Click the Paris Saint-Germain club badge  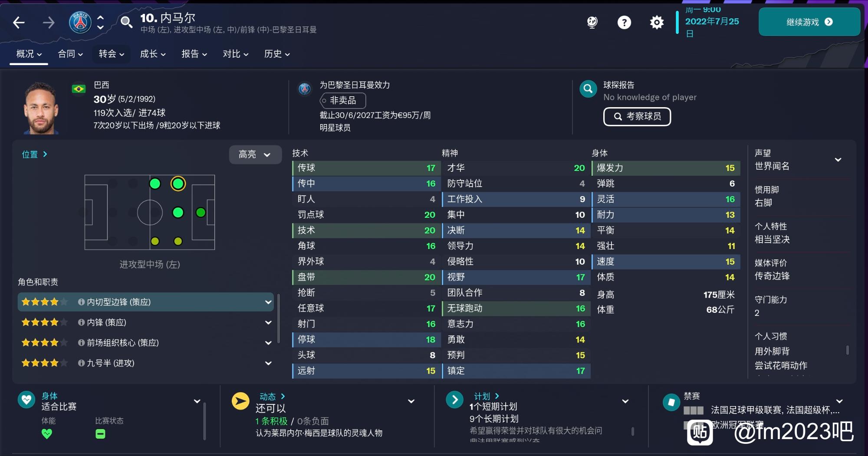click(80, 22)
